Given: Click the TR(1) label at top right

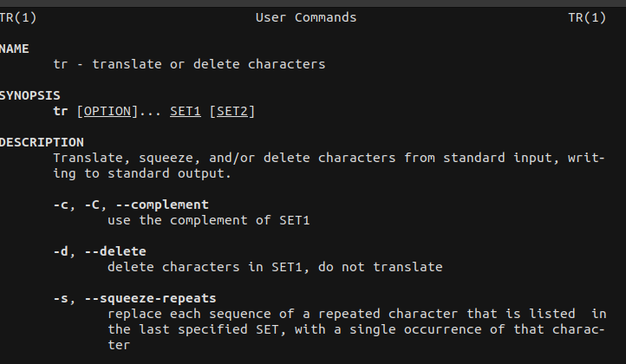Looking at the screenshot, I should coord(587,17).
